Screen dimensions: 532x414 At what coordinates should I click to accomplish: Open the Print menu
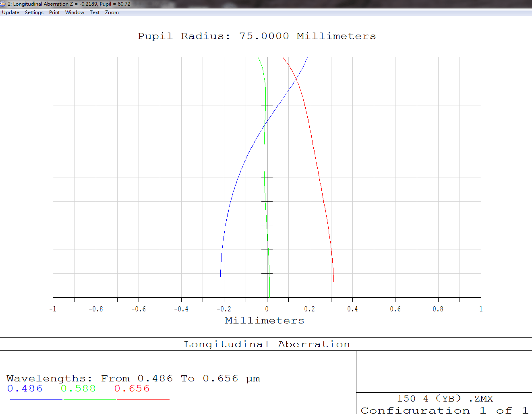pyautogui.click(x=54, y=12)
